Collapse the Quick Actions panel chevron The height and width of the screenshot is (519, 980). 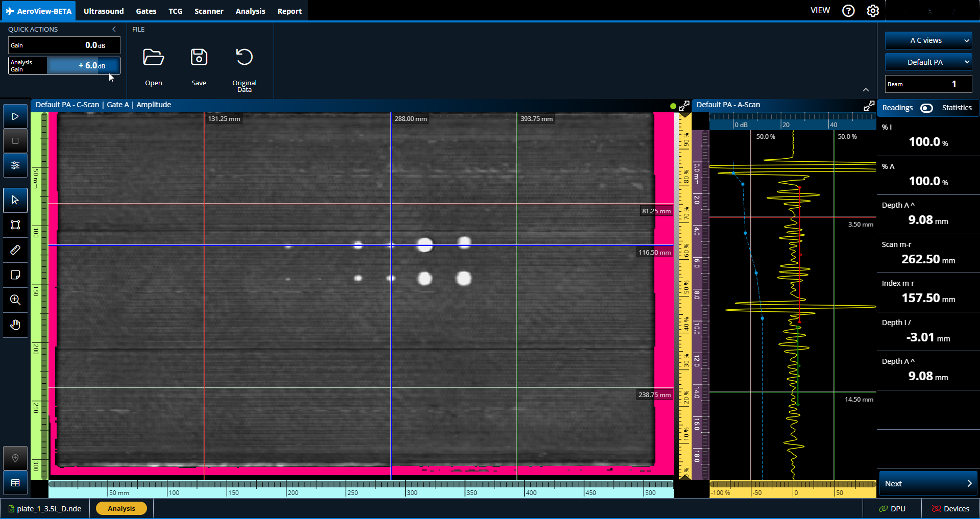(x=114, y=29)
